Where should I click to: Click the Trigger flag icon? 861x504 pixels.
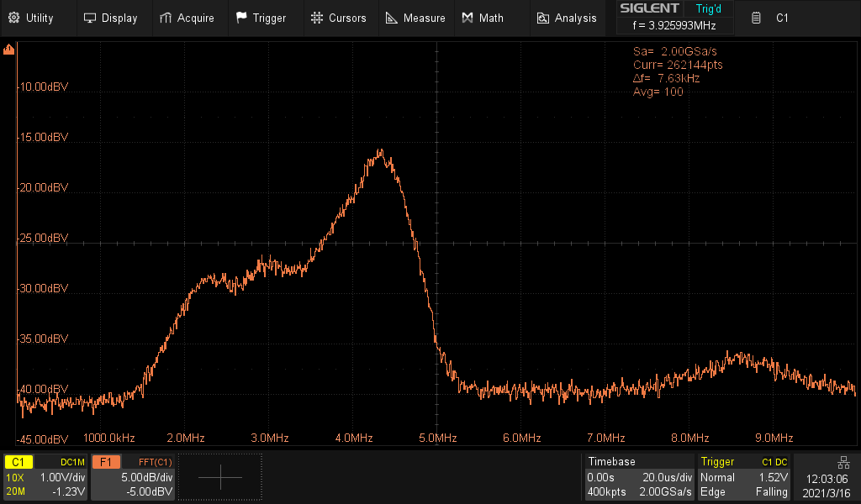coord(241,18)
